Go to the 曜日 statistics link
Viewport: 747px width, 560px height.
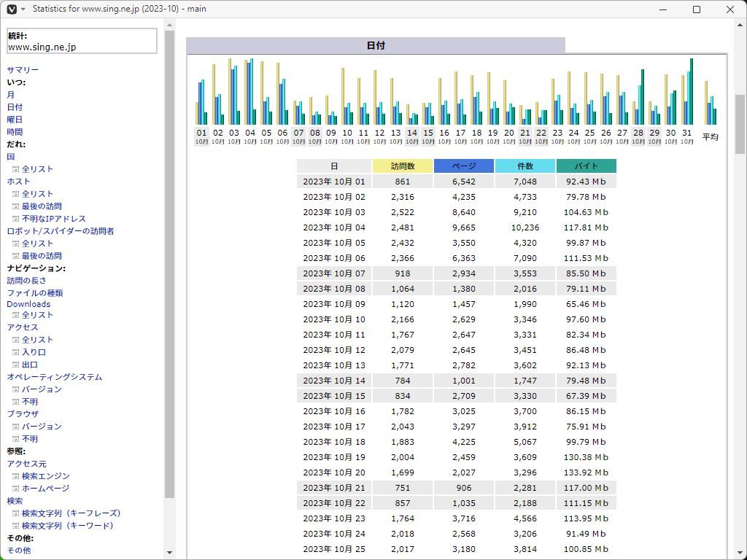pos(15,120)
